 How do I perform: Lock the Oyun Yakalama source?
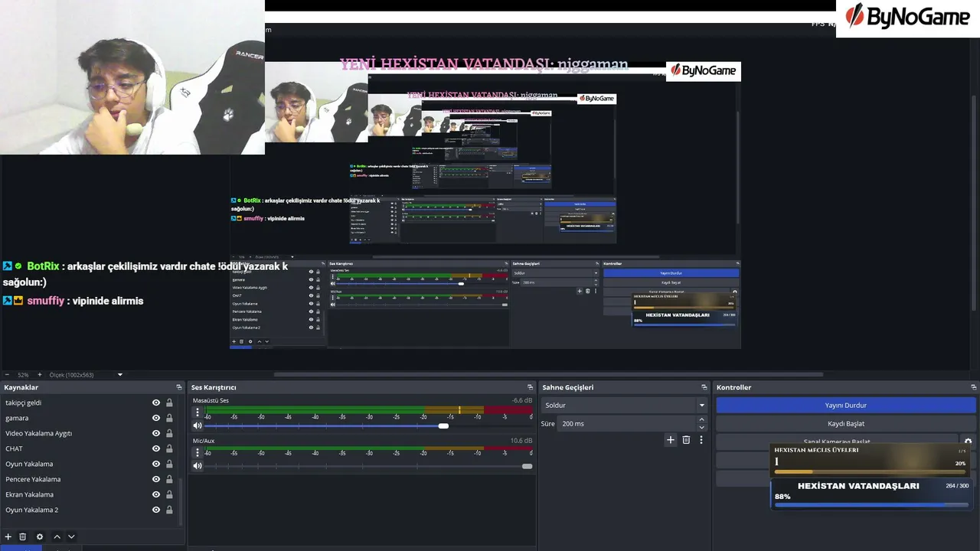pos(169,464)
